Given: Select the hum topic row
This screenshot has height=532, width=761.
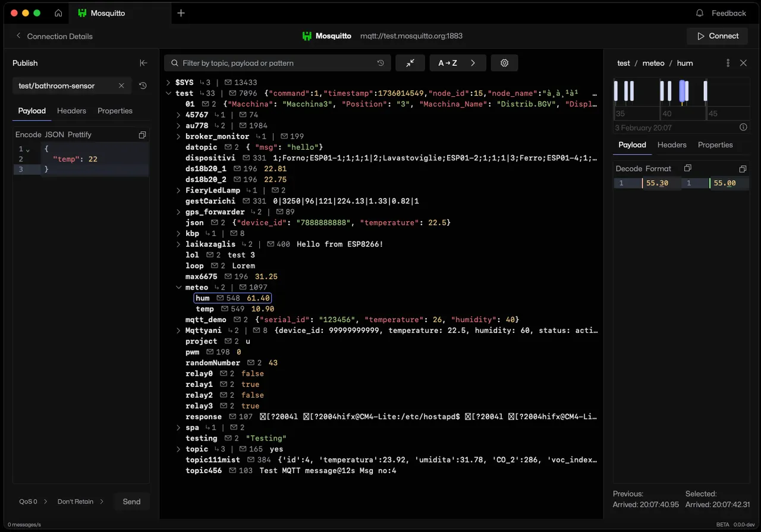Looking at the screenshot, I should point(233,298).
